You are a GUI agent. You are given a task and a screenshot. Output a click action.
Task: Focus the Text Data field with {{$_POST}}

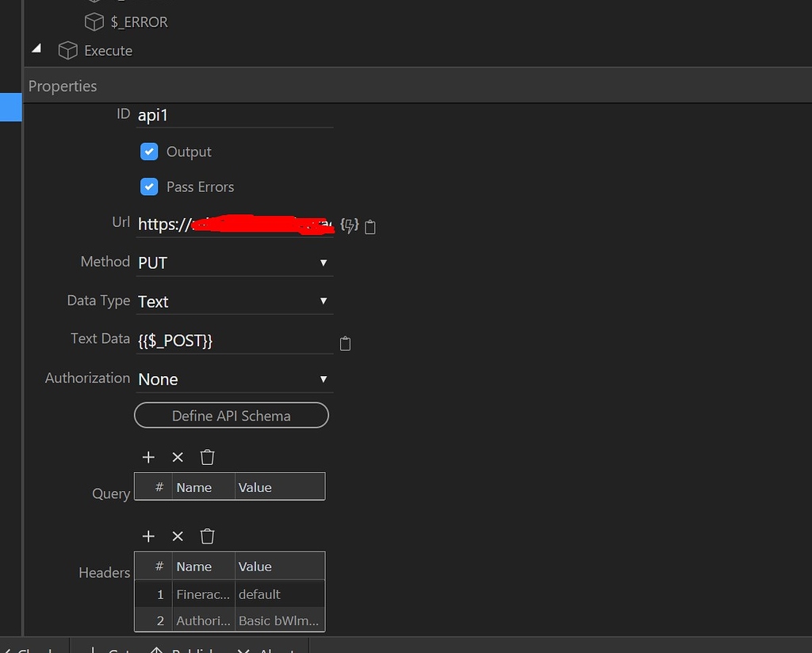(235, 341)
